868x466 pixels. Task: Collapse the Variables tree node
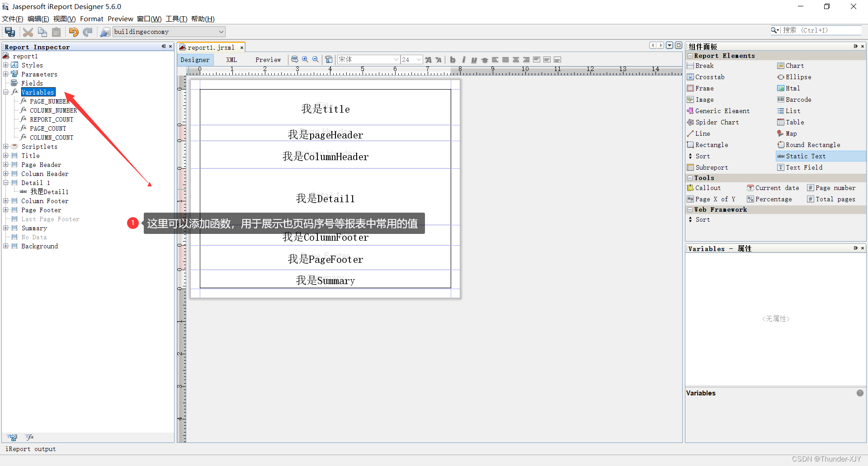pos(6,92)
